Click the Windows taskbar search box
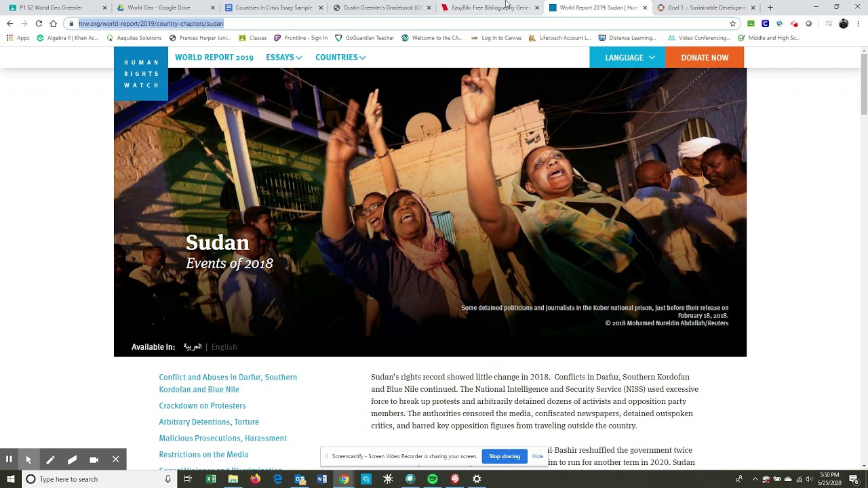 pos(99,479)
